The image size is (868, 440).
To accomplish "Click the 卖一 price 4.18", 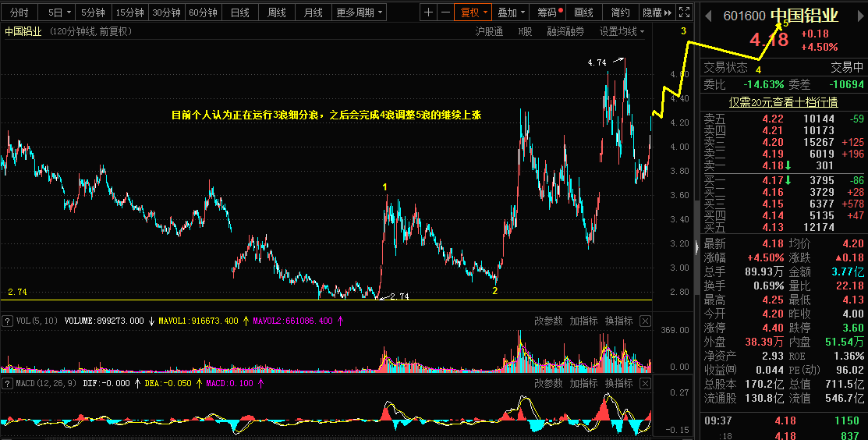I will 773,165.
